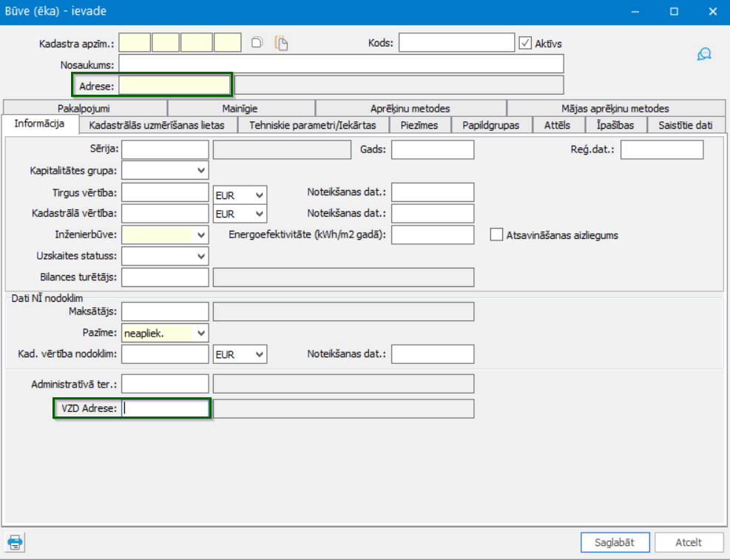Focus the Gads input field
730x560 pixels.
[433, 150]
